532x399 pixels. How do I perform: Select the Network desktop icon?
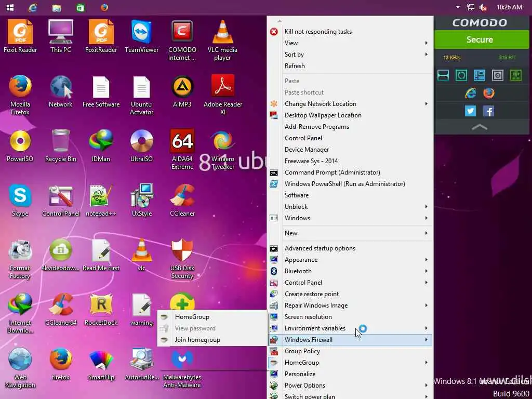coord(60,90)
